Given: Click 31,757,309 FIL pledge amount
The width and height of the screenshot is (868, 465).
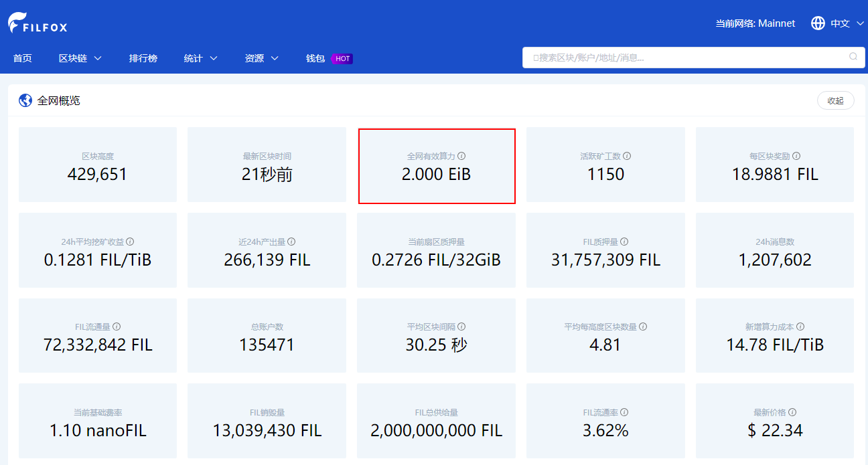Looking at the screenshot, I should pyautogui.click(x=605, y=260).
